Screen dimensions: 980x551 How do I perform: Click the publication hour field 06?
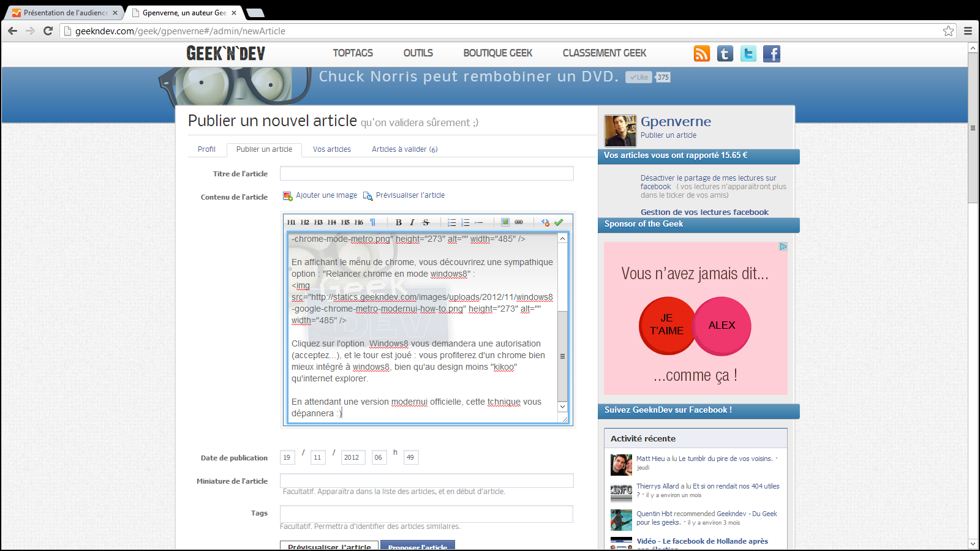379,457
